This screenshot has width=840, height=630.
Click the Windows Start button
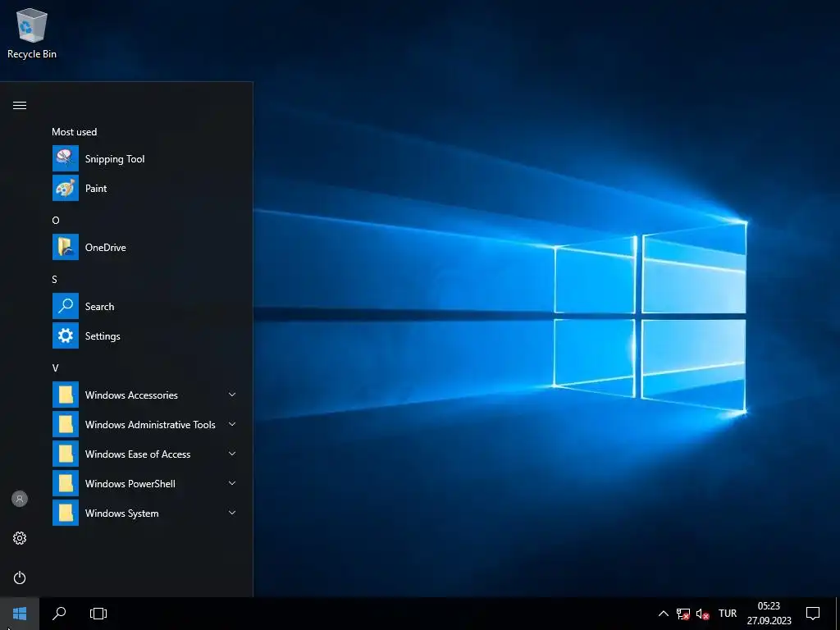(x=20, y=614)
